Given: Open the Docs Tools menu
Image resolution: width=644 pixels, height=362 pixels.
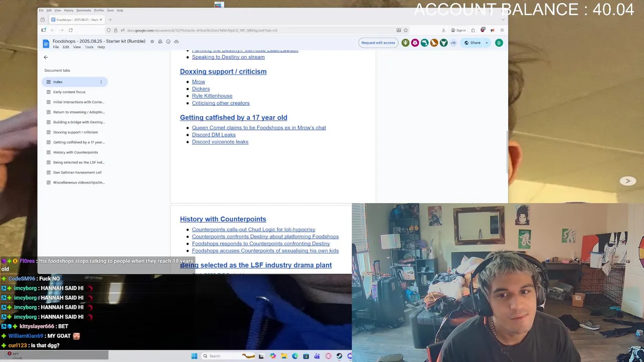Looking at the screenshot, I should pyautogui.click(x=89, y=47).
